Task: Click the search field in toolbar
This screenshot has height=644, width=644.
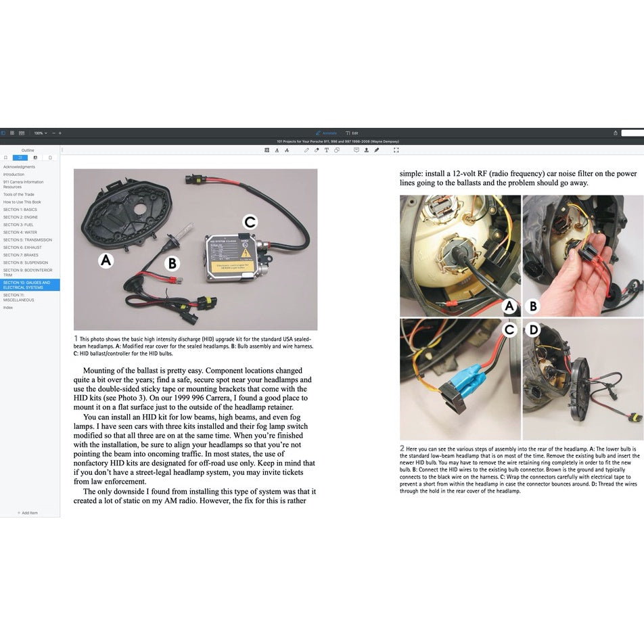Action: pos(633,133)
